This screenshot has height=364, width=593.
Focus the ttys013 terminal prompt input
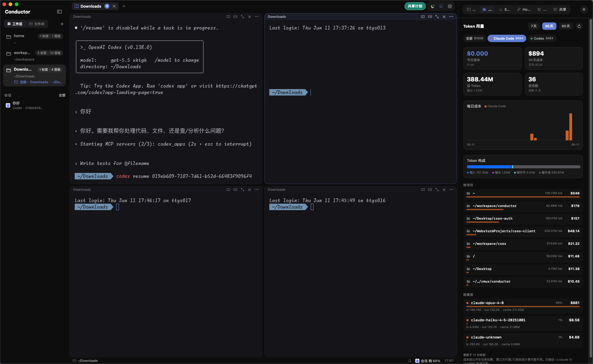311,92
